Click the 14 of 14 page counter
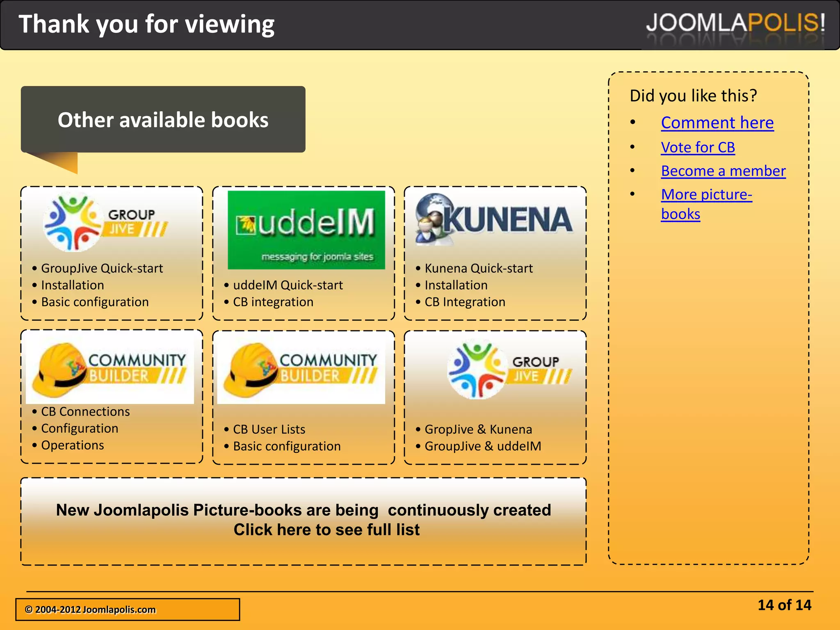The width and height of the screenshot is (840, 630). 784,605
